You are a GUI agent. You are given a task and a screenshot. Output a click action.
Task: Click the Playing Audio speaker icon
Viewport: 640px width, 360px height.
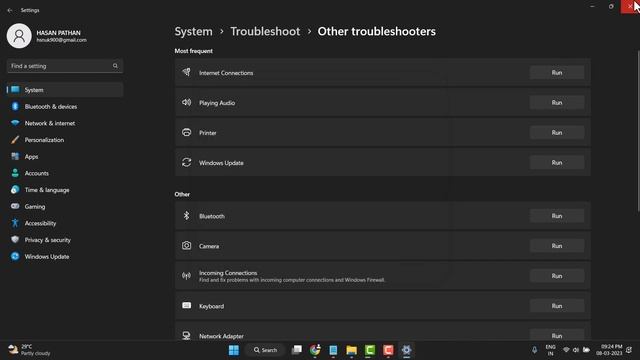coord(187,102)
